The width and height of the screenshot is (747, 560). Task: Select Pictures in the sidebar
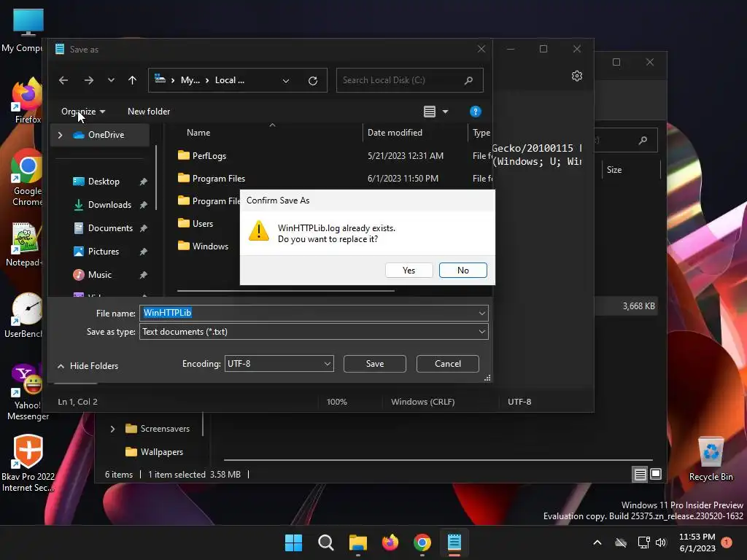pyautogui.click(x=104, y=252)
